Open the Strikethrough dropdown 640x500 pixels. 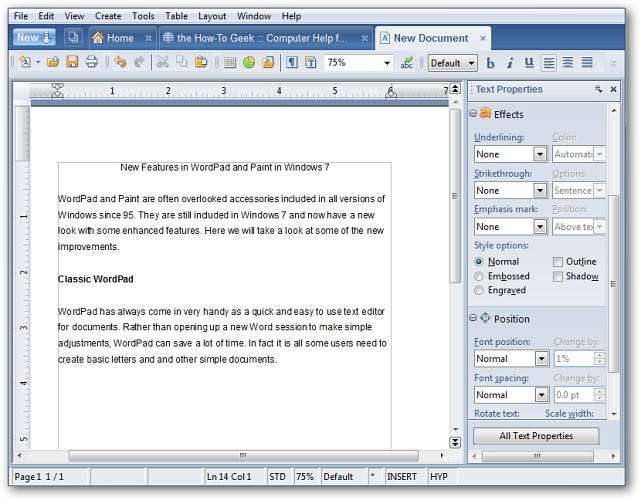539,190
